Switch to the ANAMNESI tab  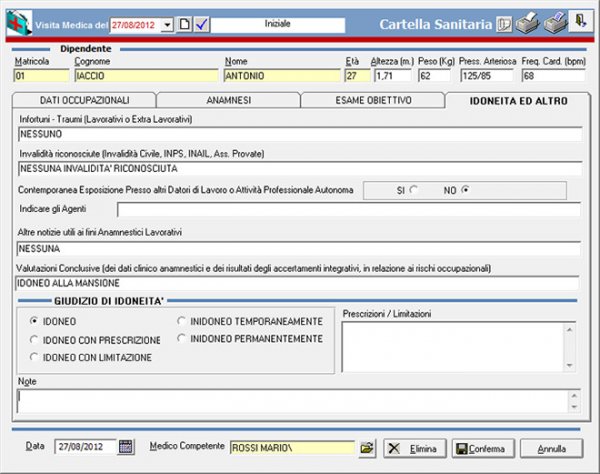227,100
